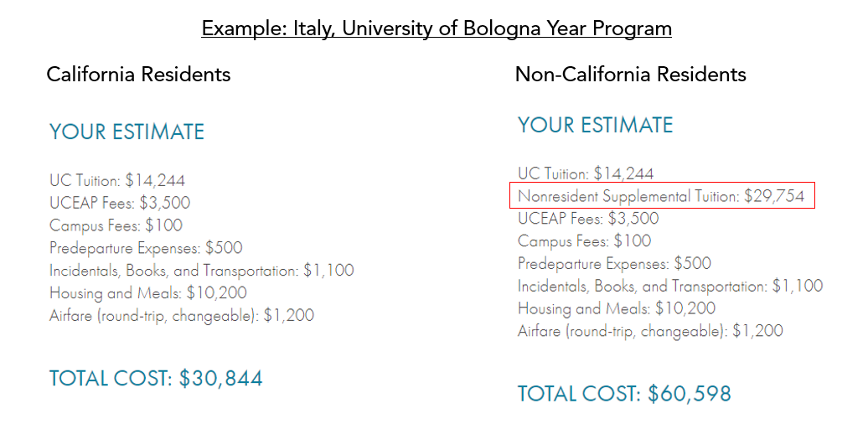Click the right YOUR ESTIMATE heading
868x424 pixels.
click(595, 125)
